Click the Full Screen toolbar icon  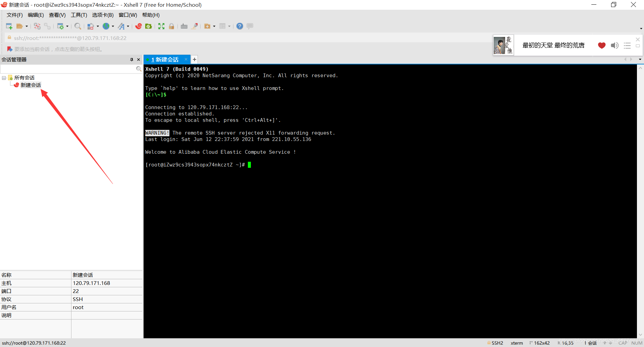click(161, 26)
